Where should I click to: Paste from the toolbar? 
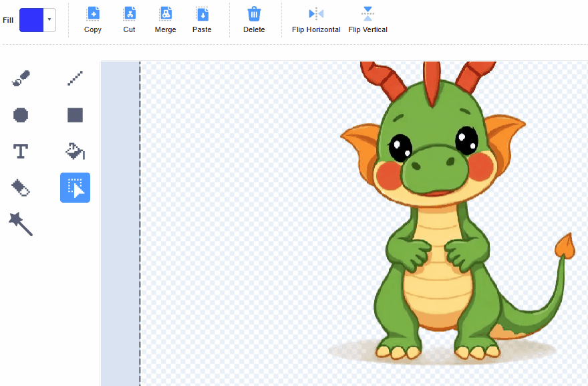(x=202, y=20)
